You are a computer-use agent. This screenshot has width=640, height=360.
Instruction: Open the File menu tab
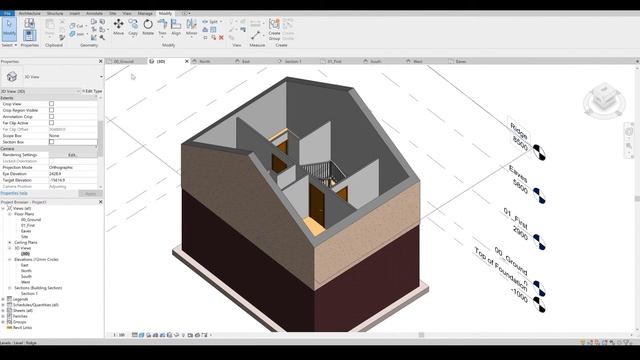pos(7,13)
